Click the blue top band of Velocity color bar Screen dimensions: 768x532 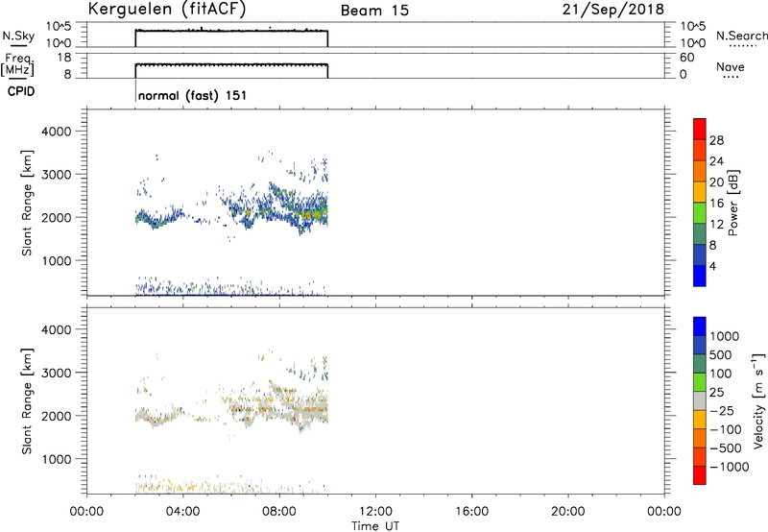[700, 326]
